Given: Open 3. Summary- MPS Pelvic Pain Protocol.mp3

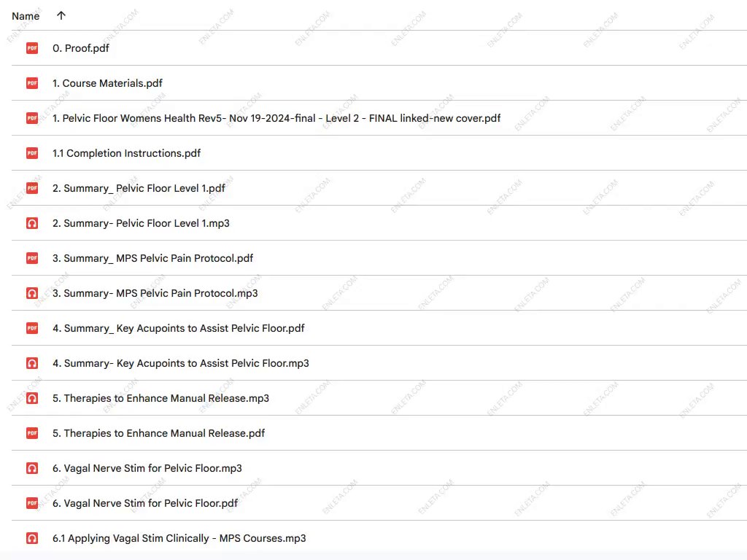Looking at the screenshot, I should pyautogui.click(x=155, y=293).
